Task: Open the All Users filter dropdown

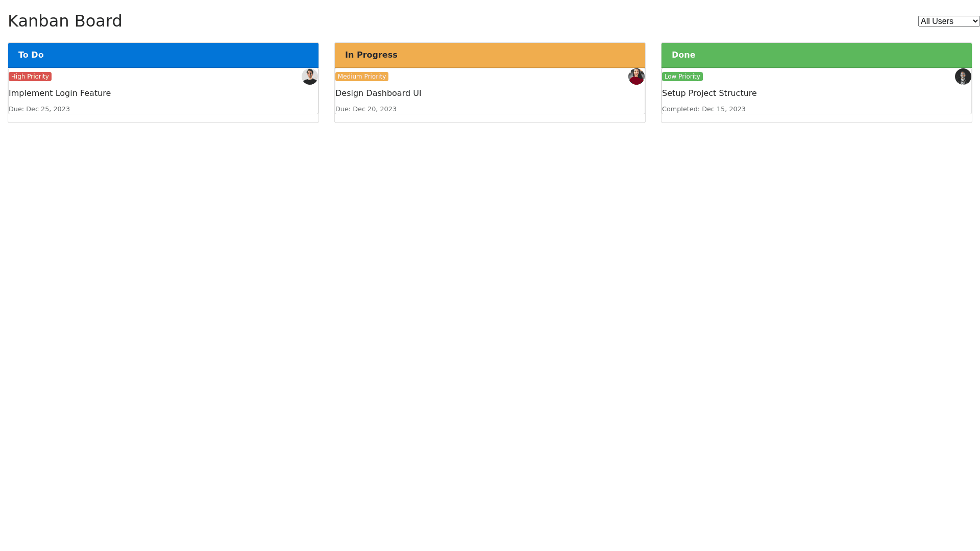Action: [x=948, y=21]
